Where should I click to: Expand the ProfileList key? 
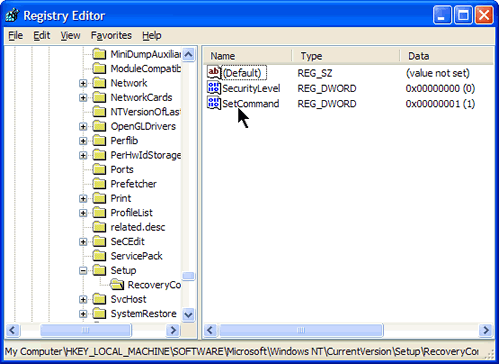tap(83, 213)
